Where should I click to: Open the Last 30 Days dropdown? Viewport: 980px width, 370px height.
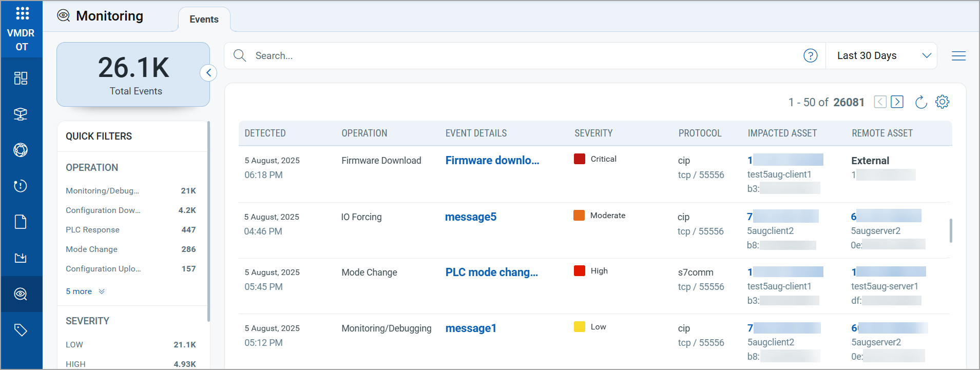[881, 55]
